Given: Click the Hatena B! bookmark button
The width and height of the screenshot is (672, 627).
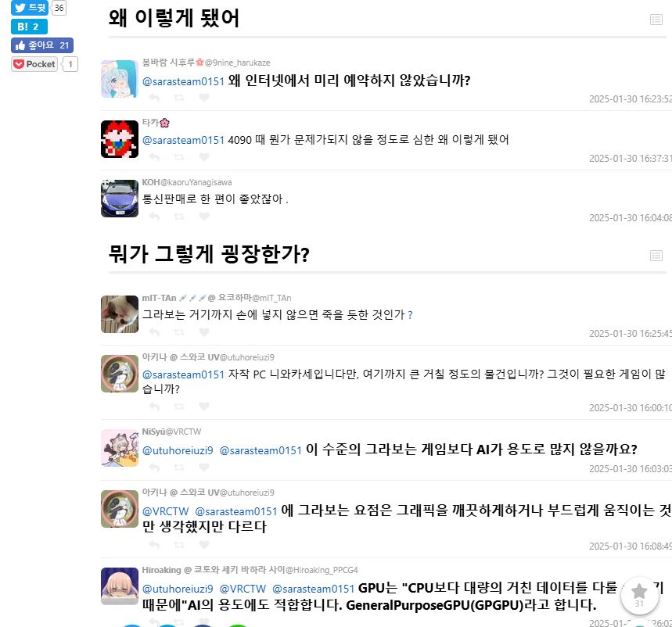Looking at the screenshot, I should [29, 27].
